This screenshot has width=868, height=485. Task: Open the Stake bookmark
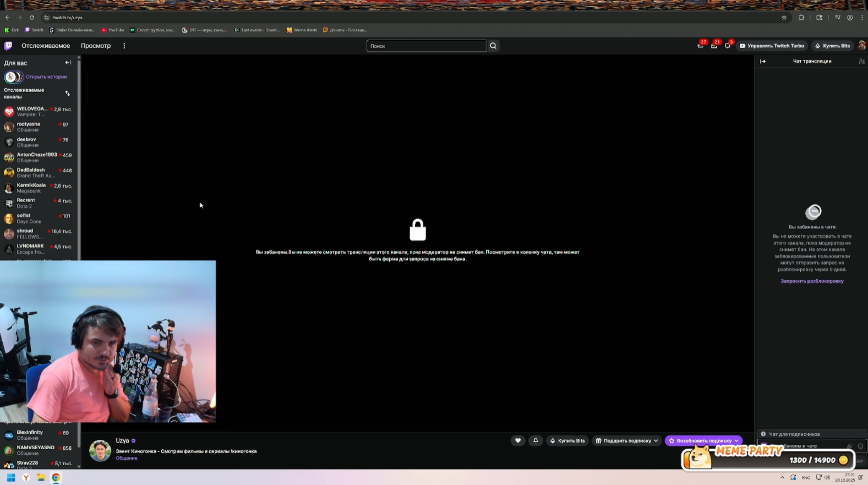coord(72,30)
